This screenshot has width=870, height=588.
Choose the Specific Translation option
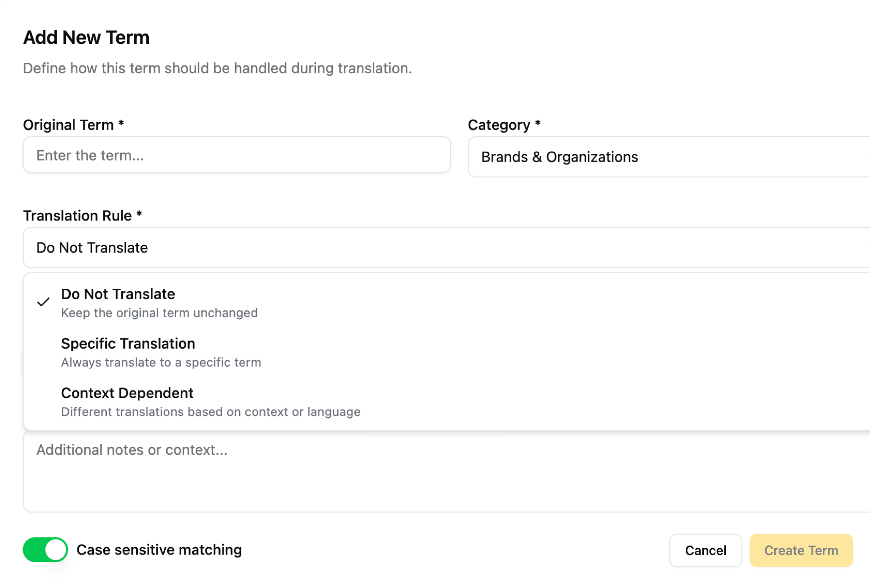[128, 344]
